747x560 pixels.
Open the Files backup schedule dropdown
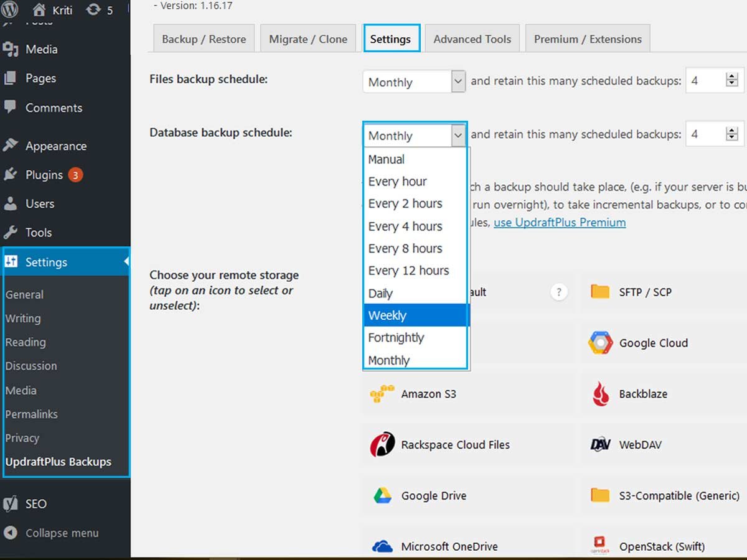tap(414, 82)
